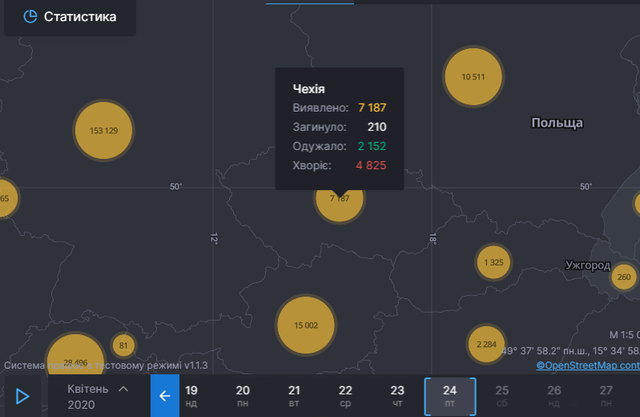Jump to date 20 пн

(243, 396)
